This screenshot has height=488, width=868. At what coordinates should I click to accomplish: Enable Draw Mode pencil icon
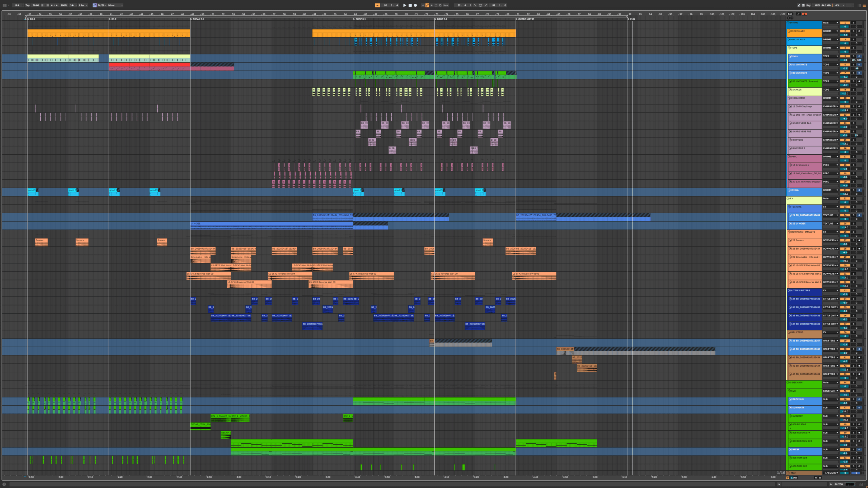(x=799, y=5)
